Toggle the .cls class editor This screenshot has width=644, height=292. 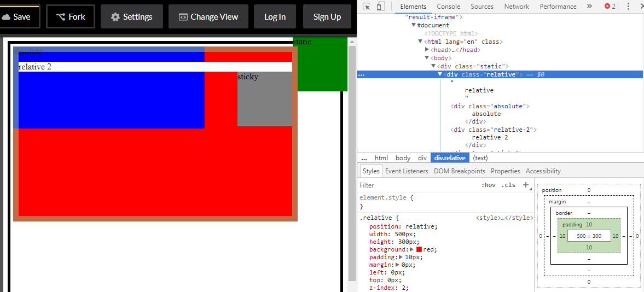(508, 185)
